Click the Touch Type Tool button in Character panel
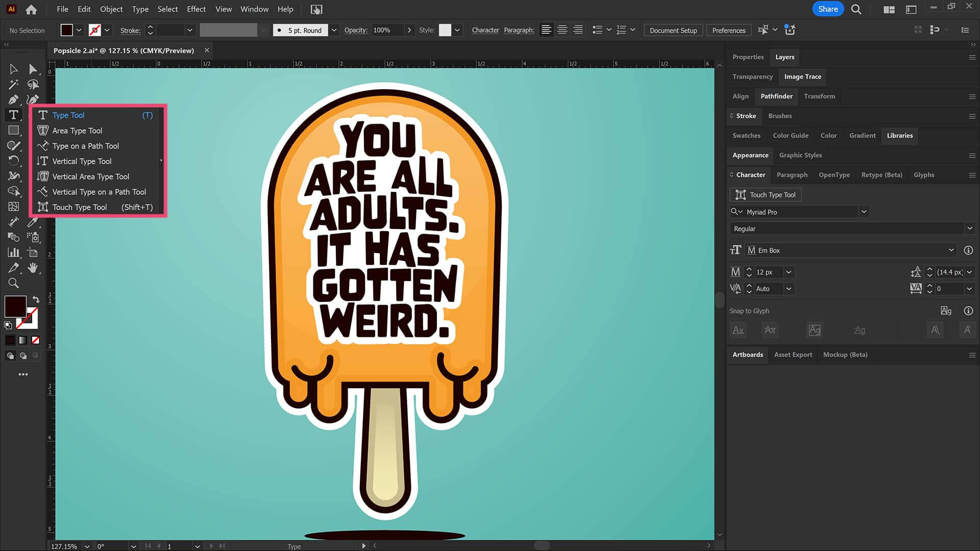980x551 pixels. click(x=766, y=195)
